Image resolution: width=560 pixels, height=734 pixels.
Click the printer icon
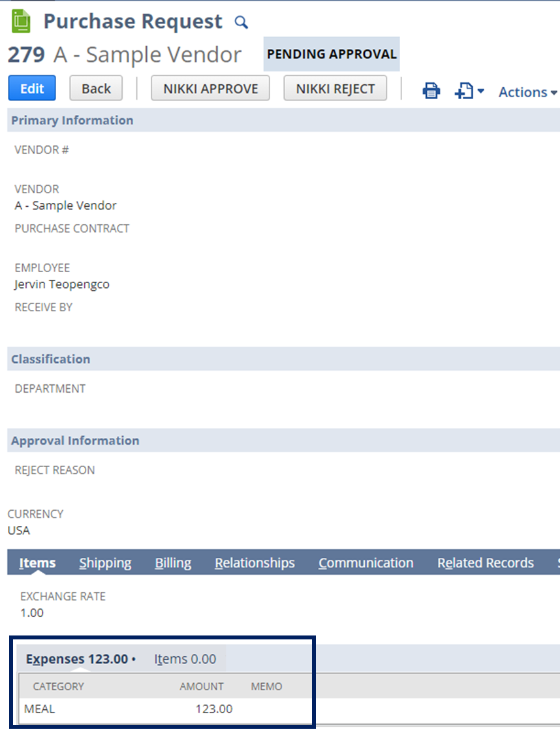431,90
